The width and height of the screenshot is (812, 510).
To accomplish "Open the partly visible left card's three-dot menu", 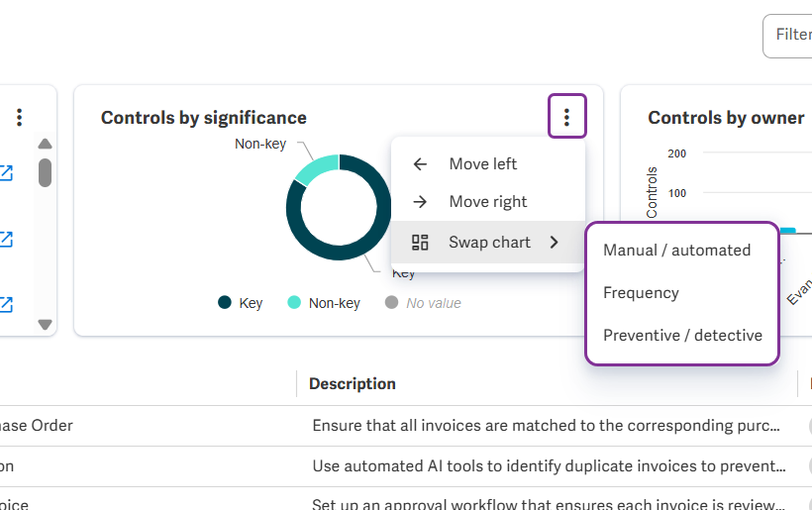I will (19, 118).
